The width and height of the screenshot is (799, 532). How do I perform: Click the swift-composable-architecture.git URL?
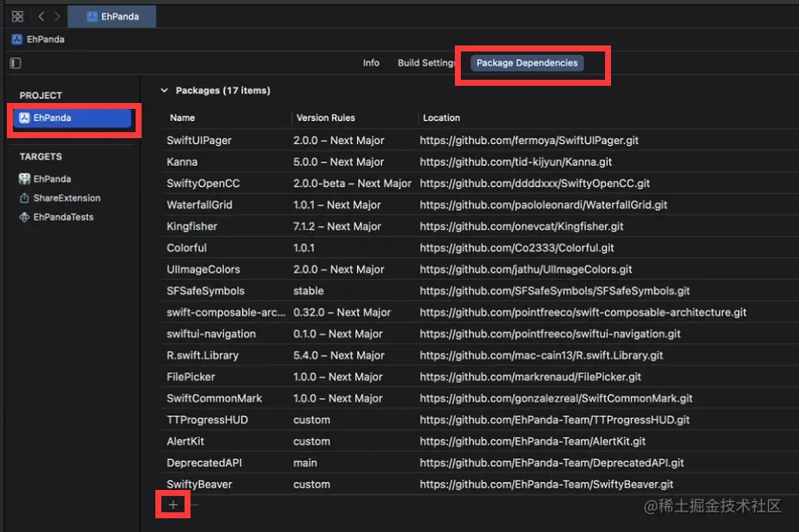(583, 312)
